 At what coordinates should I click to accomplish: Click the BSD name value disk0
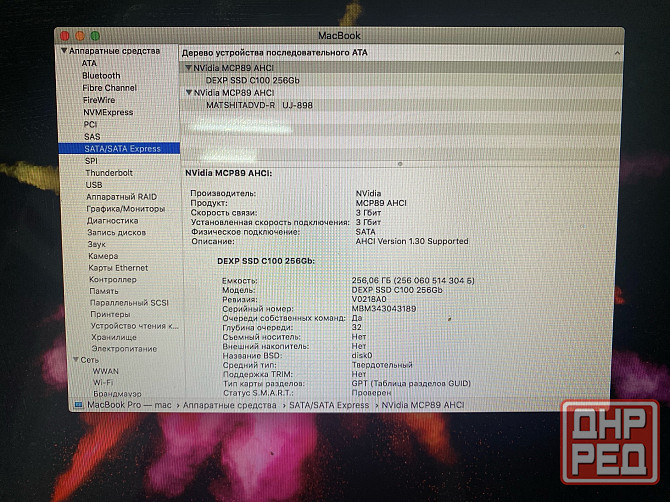(x=362, y=355)
